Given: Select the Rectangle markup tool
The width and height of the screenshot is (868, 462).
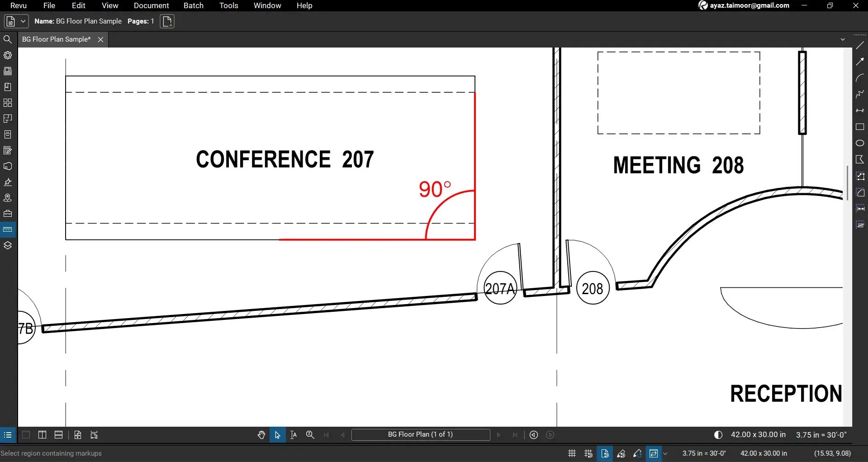Looking at the screenshot, I should click(x=860, y=127).
